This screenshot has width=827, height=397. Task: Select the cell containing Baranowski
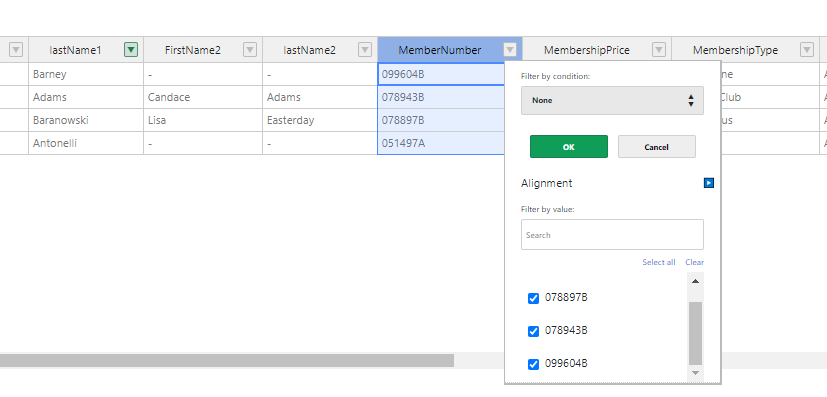pyautogui.click(x=86, y=120)
